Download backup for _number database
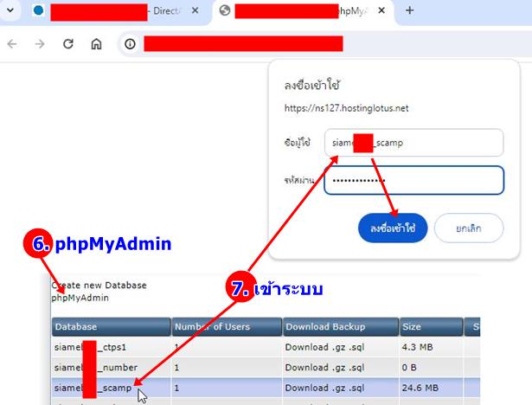This screenshot has width=532, height=405. coord(324,368)
